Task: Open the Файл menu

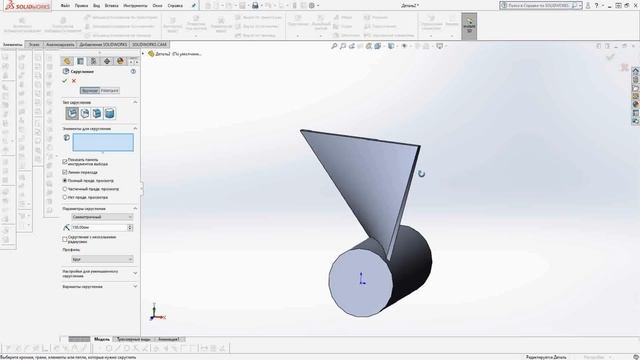Action: click(65, 6)
